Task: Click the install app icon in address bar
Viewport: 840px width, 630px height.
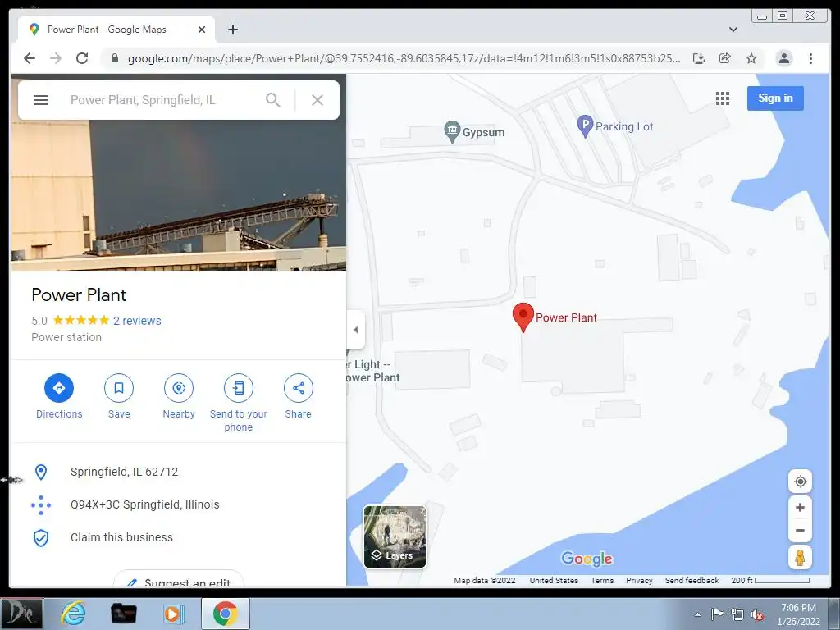Action: (x=699, y=58)
